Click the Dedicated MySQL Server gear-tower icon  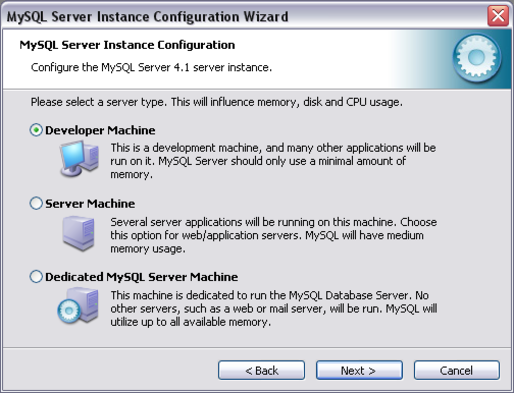pos(78,306)
